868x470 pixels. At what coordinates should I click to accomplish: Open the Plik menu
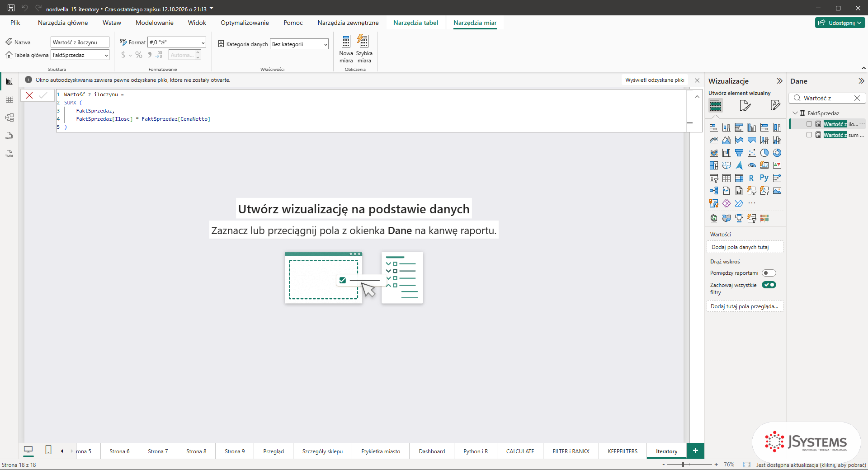pyautogui.click(x=15, y=23)
